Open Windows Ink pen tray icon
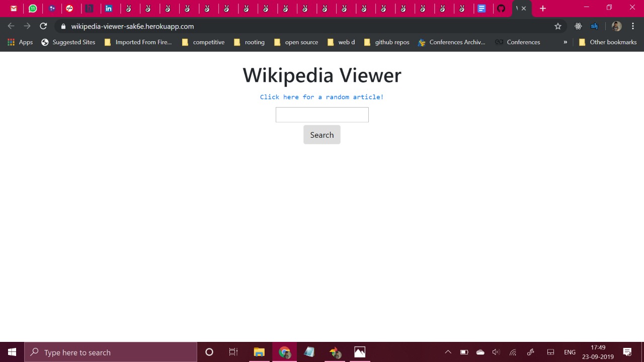The height and width of the screenshot is (362, 644). click(530, 352)
